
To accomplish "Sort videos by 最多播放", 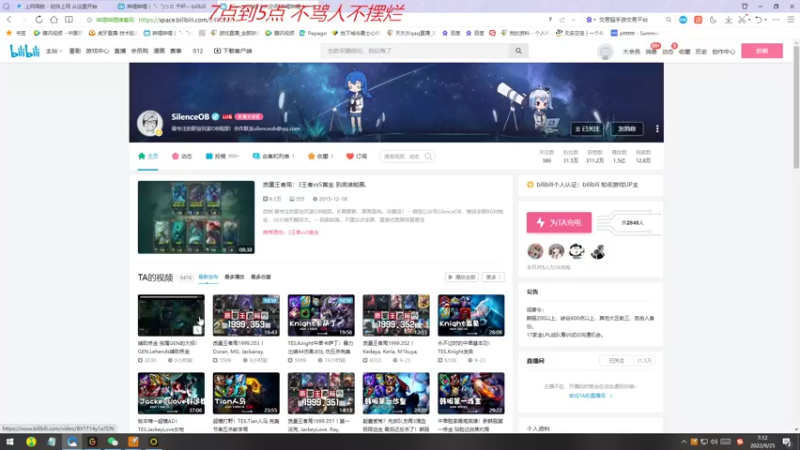I will 234,277.
